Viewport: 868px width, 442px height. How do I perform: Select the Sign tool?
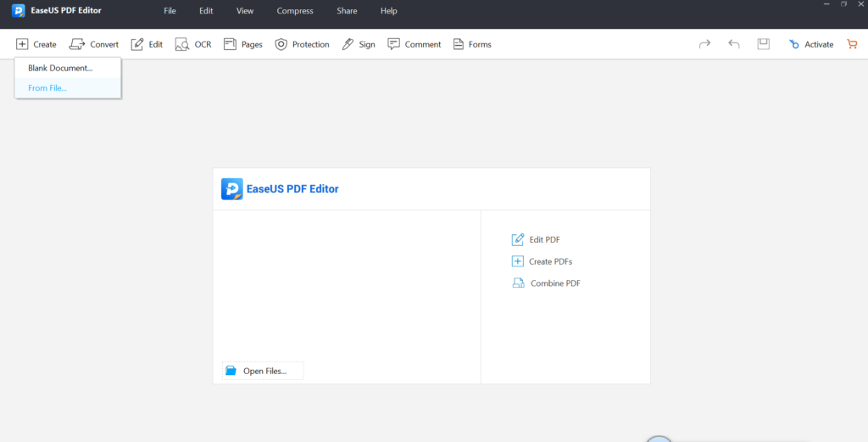[x=359, y=44]
